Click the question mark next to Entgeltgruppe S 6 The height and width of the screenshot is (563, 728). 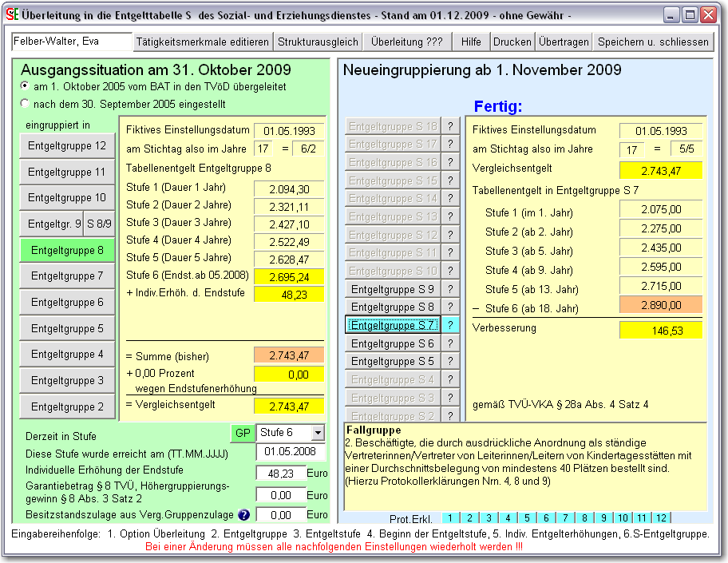(450, 343)
